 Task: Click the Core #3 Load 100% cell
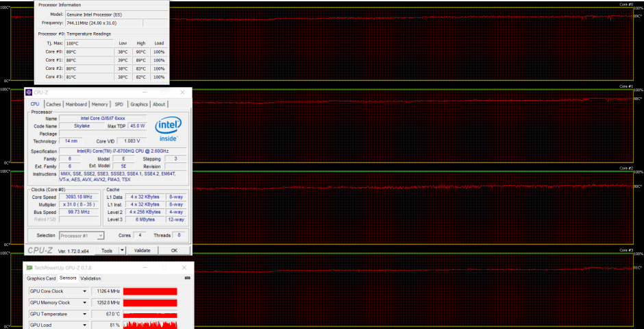pyautogui.click(x=159, y=77)
